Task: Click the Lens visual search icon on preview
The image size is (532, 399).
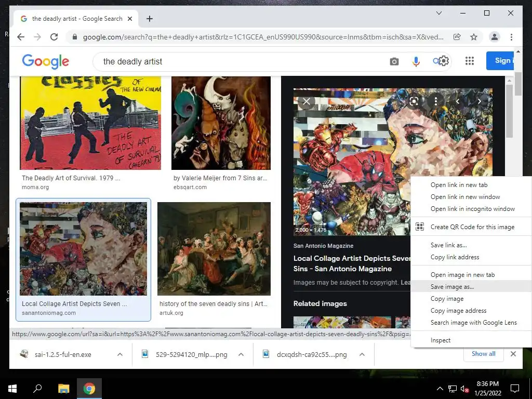Action: coord(414,101)
